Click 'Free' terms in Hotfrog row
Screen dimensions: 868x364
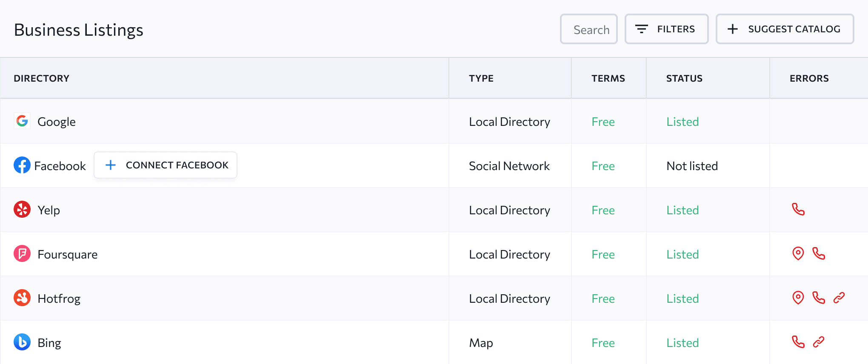(603, 299)
